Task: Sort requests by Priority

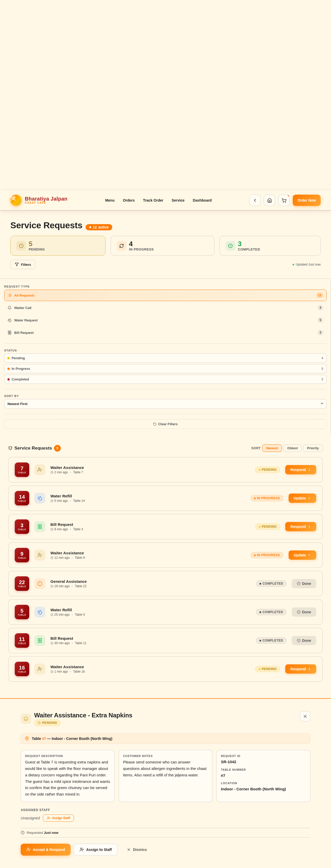Action: click(x=313, y=448)
